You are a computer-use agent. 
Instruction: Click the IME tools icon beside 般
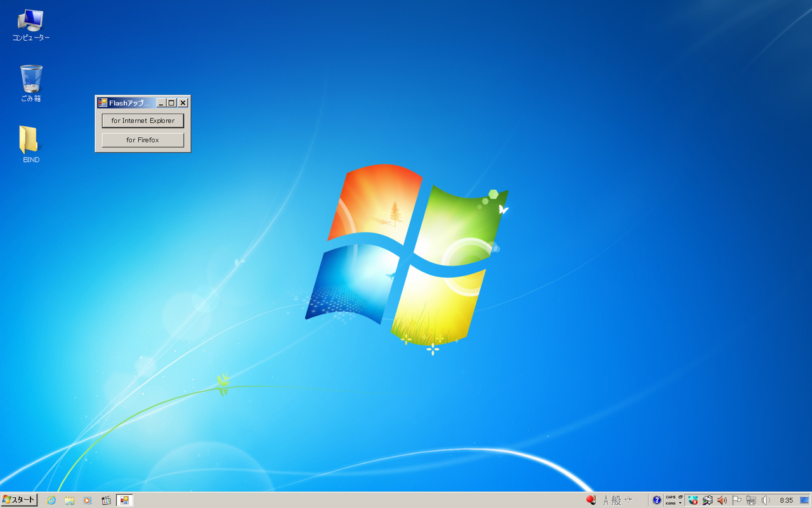pyautogui.click(x=629, y=499)
